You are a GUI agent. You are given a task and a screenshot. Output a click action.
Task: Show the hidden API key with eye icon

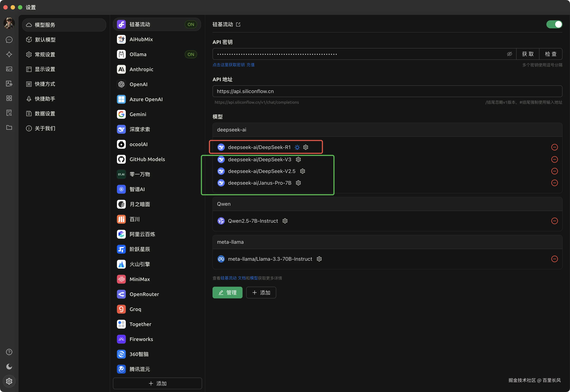509,54
